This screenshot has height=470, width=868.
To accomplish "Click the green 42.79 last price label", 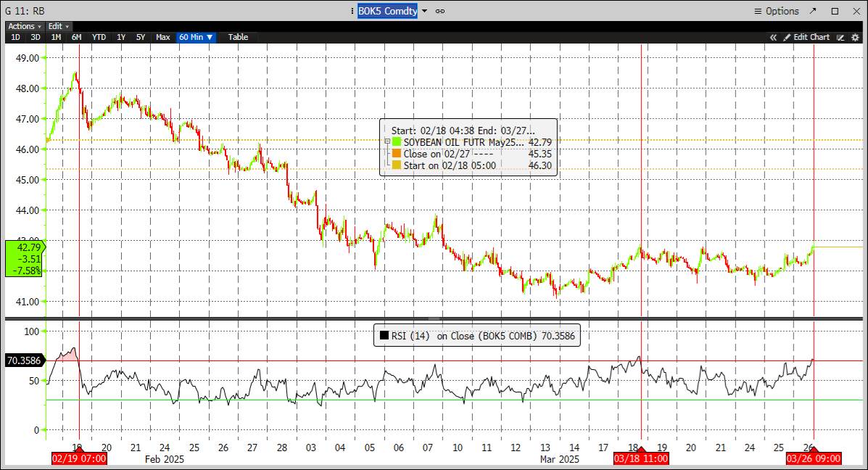I will (x=22, y=247).
